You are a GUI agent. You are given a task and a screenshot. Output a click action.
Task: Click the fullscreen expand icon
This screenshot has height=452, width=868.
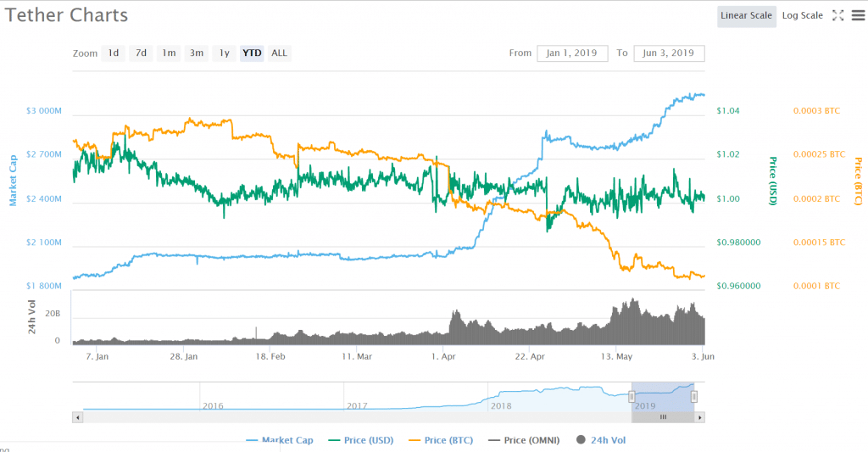837,15
